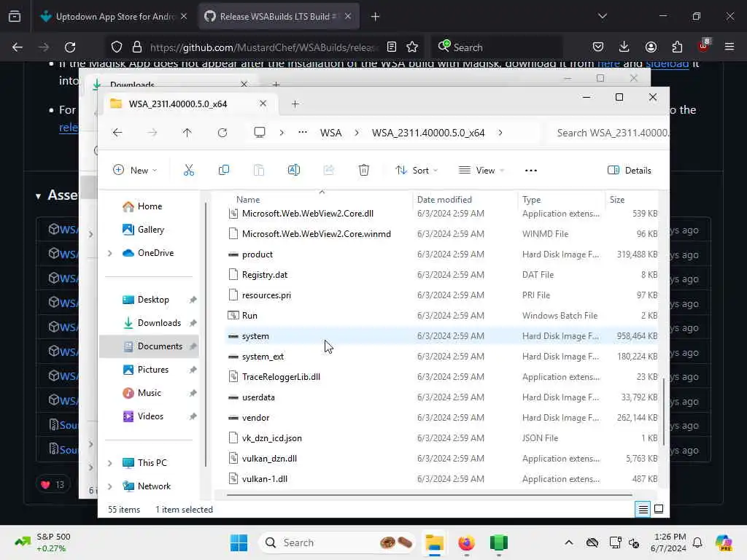The height and width of the screenshot is (560, 747).
Task: Click the Share icon in the Explorer toolbar
Action: [x=329, y=170]
